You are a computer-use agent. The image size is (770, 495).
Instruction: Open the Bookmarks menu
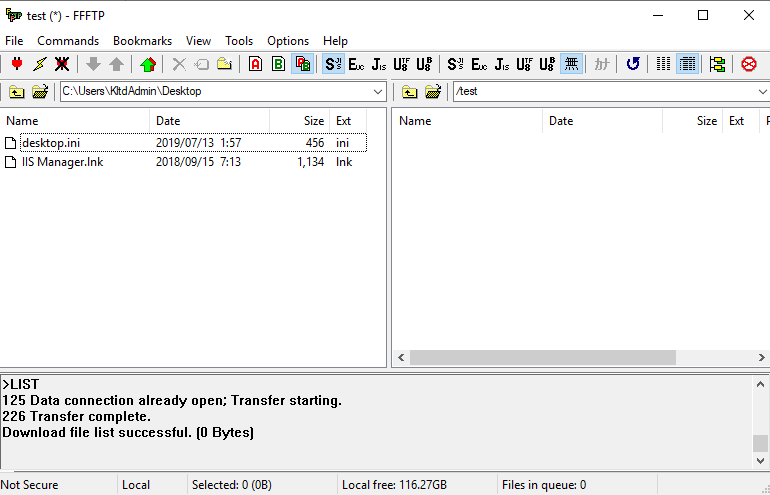click(x=142, y=41)
